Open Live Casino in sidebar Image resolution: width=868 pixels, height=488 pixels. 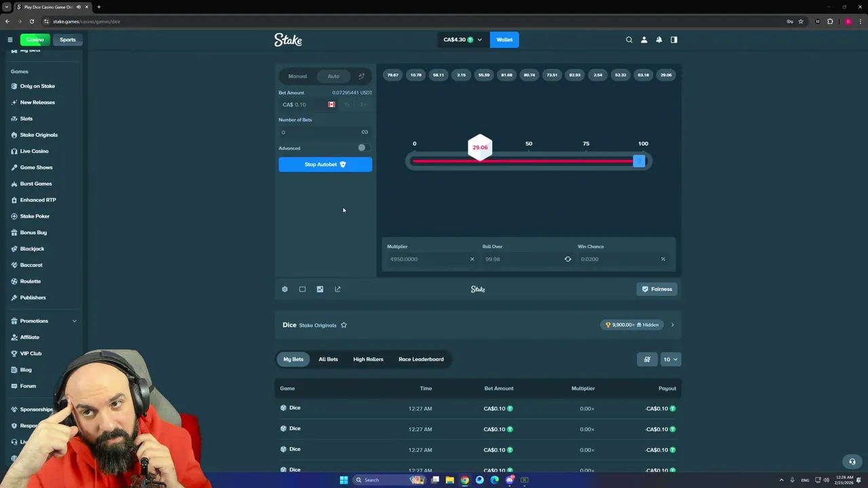(x=34, y=151)
